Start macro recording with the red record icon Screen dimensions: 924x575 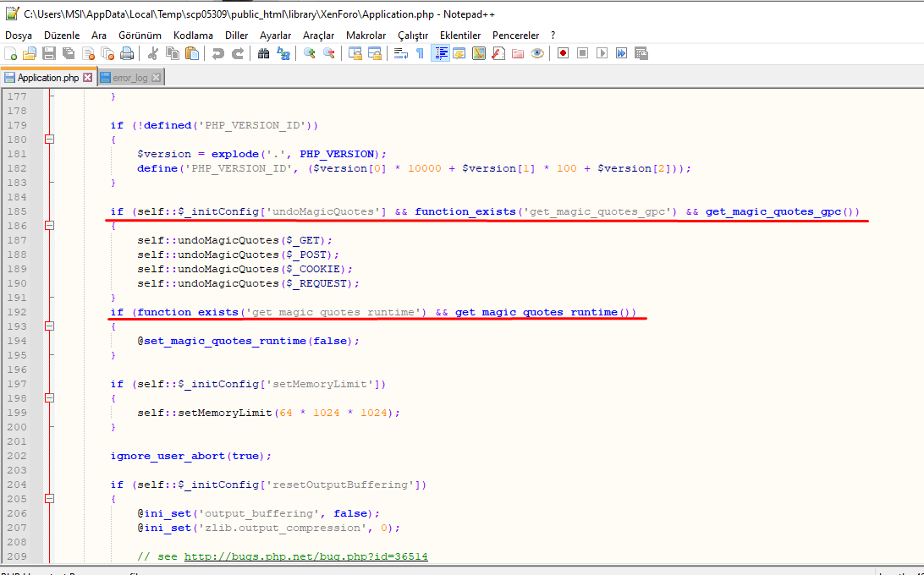coord(563,53)
